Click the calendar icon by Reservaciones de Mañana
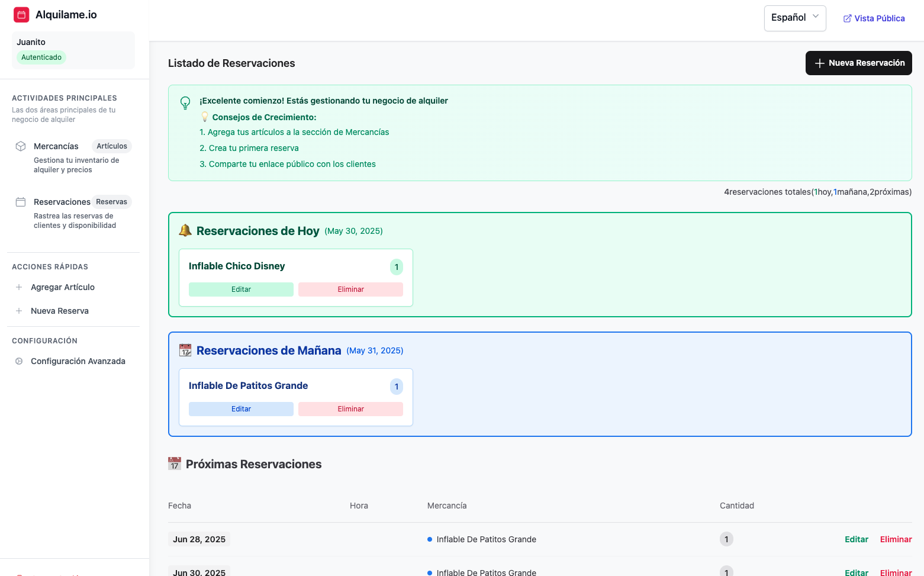924x576 pixels. [185, 350]
